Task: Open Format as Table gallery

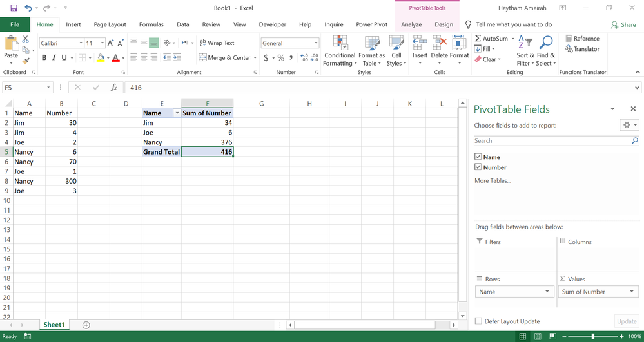Action: point(372,52)
